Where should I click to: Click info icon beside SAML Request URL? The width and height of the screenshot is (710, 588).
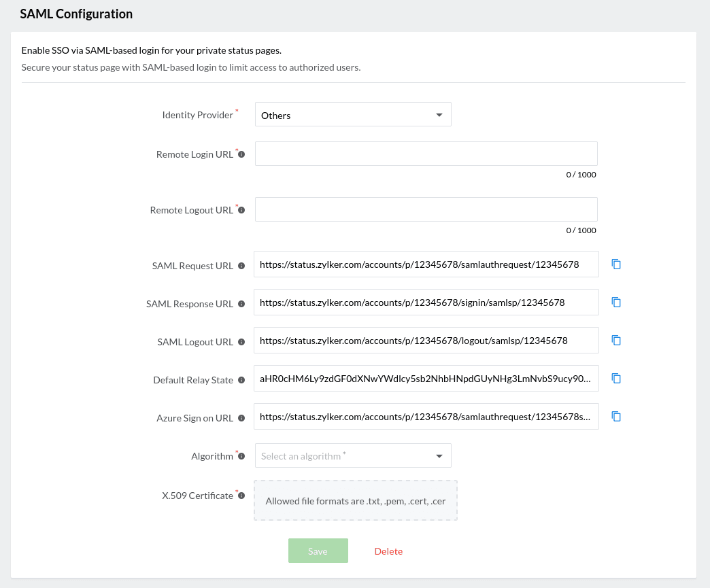click(241, 266)
